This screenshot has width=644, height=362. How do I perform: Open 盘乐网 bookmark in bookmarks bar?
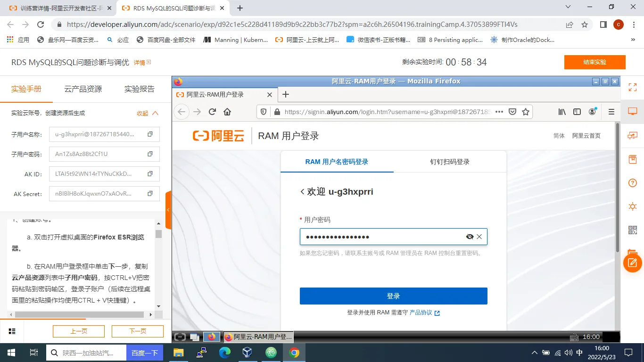coord(68,40)
